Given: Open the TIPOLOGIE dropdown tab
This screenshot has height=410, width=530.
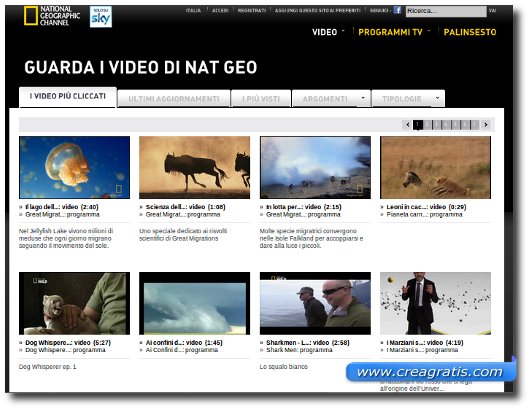Looking at the screenshot, I should coord(408,99).
